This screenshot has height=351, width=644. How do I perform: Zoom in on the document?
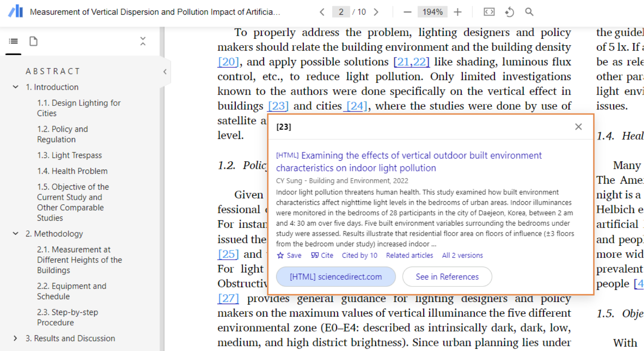[x=458, y=12]
